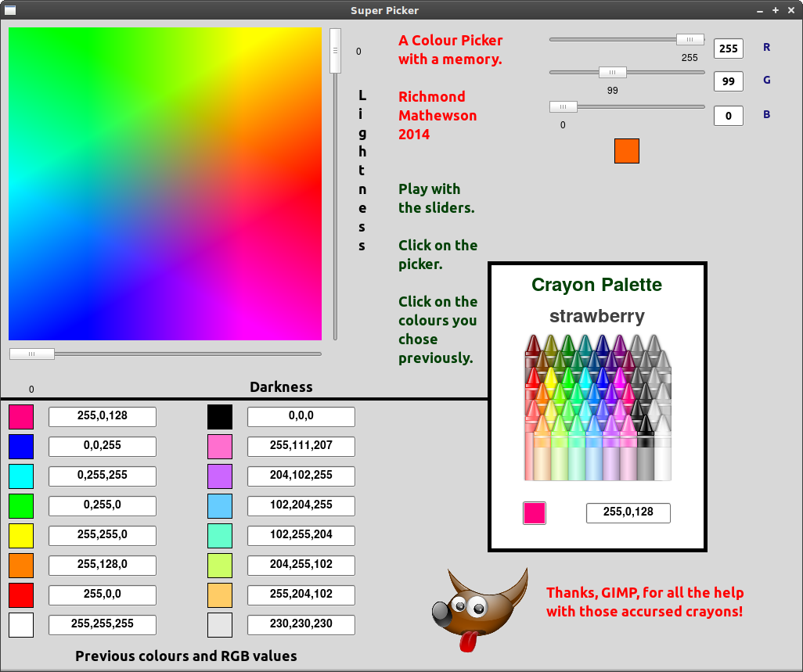The image size is (803, 672).
Task: Choose the green swatch next to 0,255,0
Action: point(21,506)
